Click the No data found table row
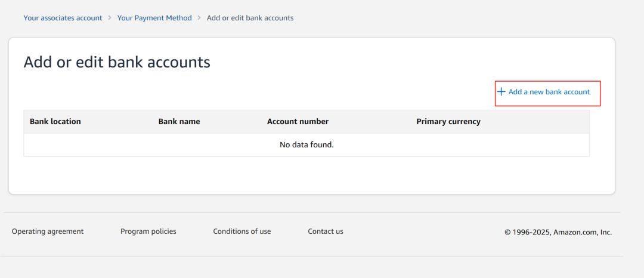The width and height of the screenshot is (644, 278). [x=306, y=144]
